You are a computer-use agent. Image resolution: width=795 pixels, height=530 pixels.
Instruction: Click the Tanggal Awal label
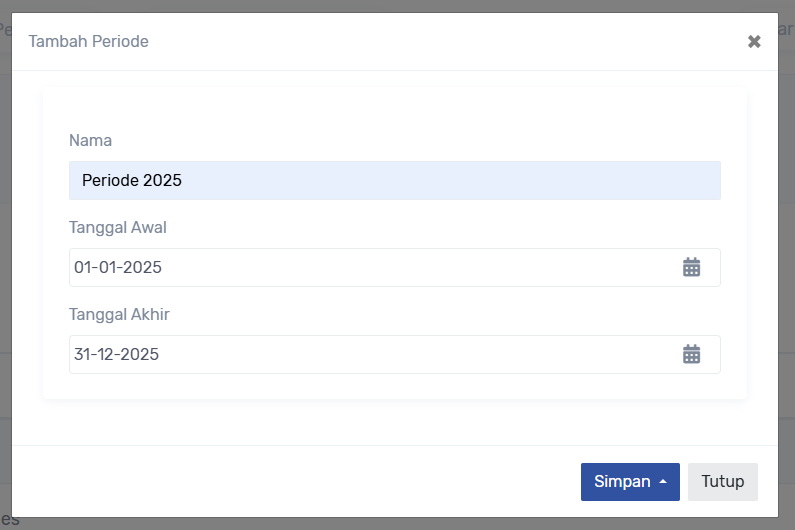tap(118, 227)
